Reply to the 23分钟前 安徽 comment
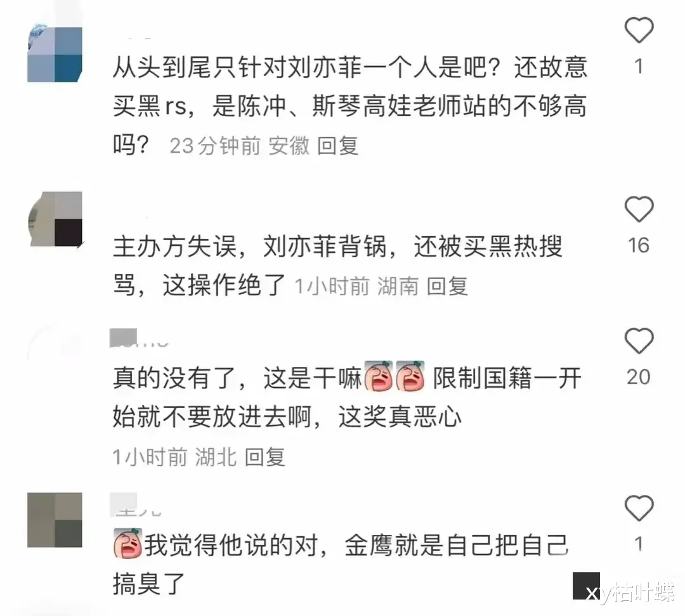The width and height of the screenshot is (685, 616). (337, 146)
